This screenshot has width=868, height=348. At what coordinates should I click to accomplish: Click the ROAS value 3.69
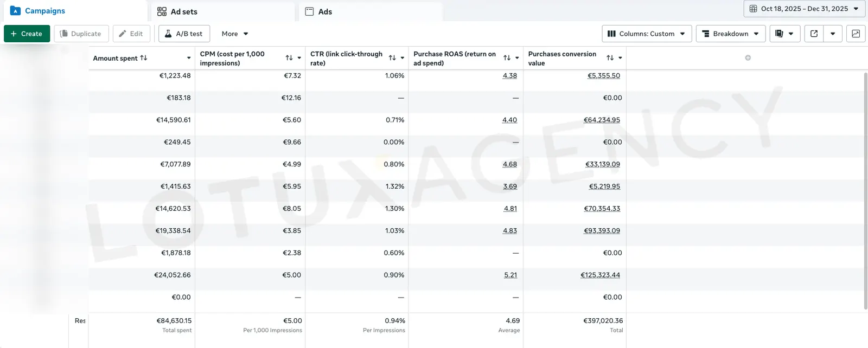[x=510, y=186]
